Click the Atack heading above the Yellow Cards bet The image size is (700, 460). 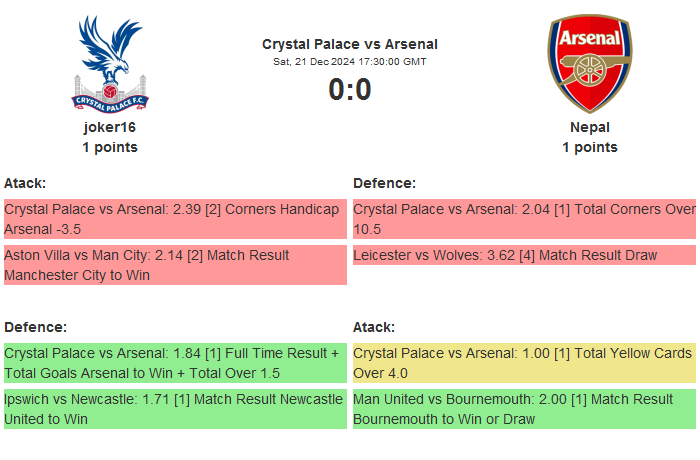click(x=374, y=327)
